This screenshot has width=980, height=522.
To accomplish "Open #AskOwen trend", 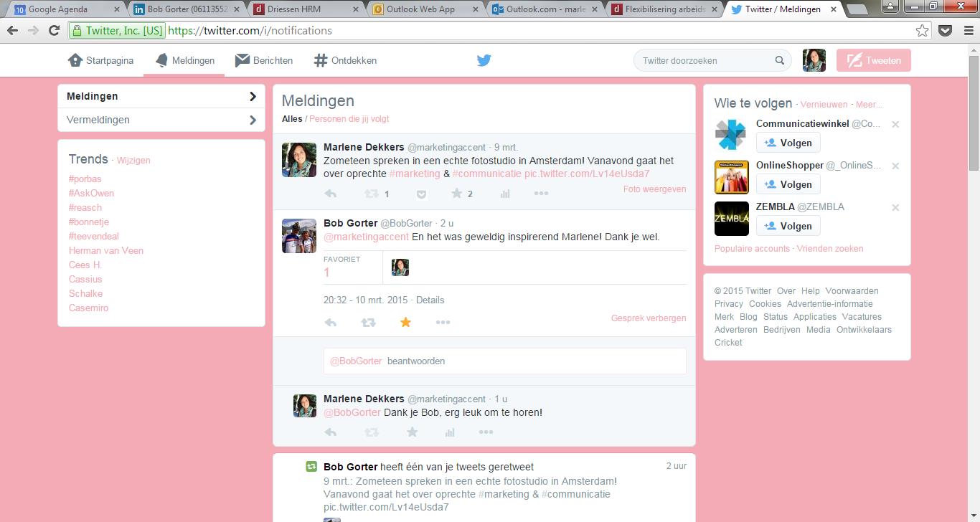I will point(91,193).
